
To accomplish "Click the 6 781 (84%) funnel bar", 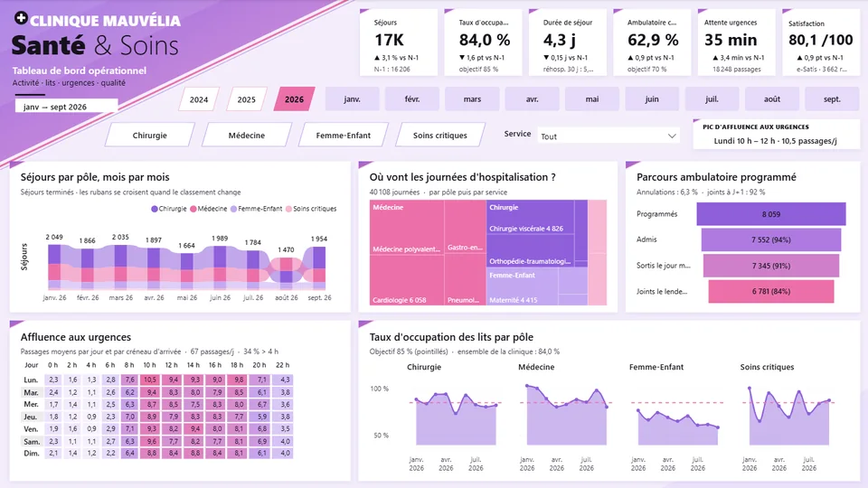I will click(771, 291).
